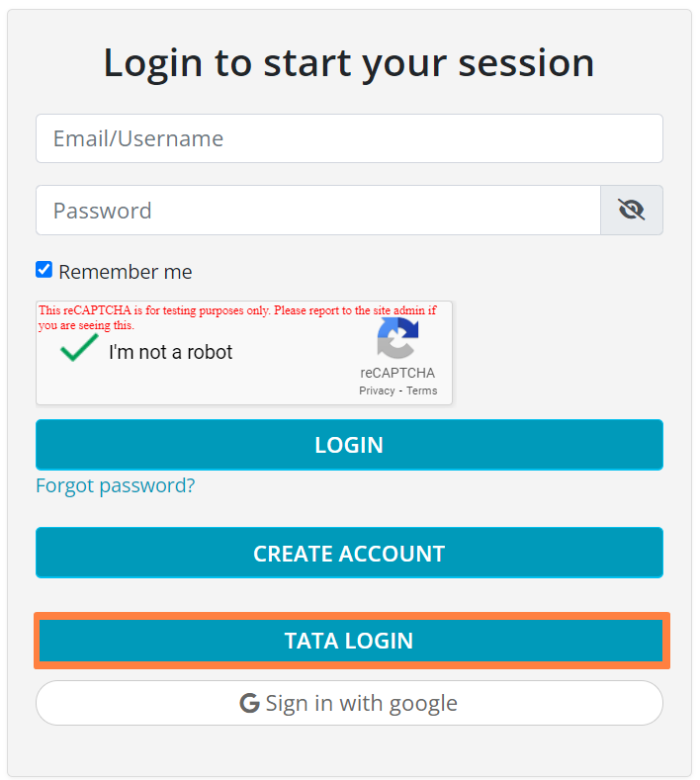Focus the Password input field
The height and width of the screenshot is (780, 700).
click(x=318, y=210)
